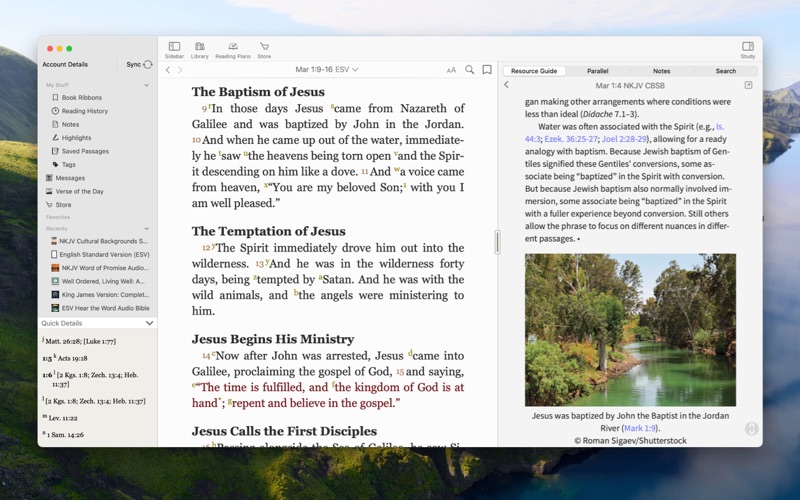Click the bookmark ribbon icon in reader

487,69
